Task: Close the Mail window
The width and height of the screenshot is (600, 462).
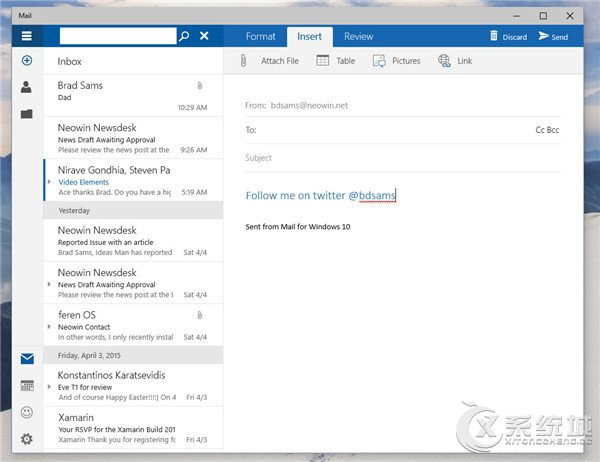Action: click(x=570, y=16)
